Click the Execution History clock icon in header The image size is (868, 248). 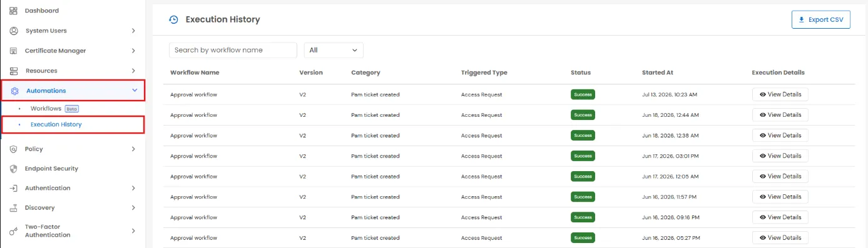coord(174,19)
